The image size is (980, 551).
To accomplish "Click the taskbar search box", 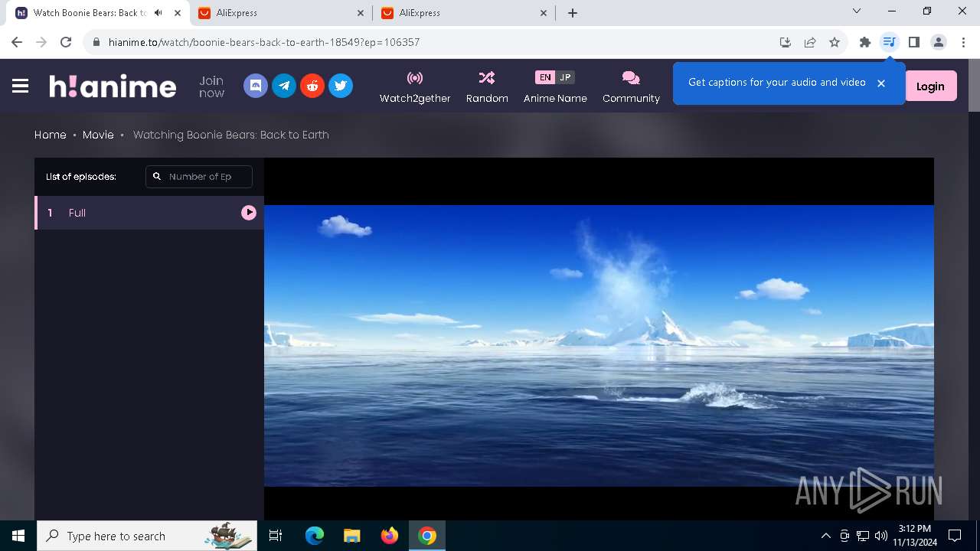I will coord(147,536).
